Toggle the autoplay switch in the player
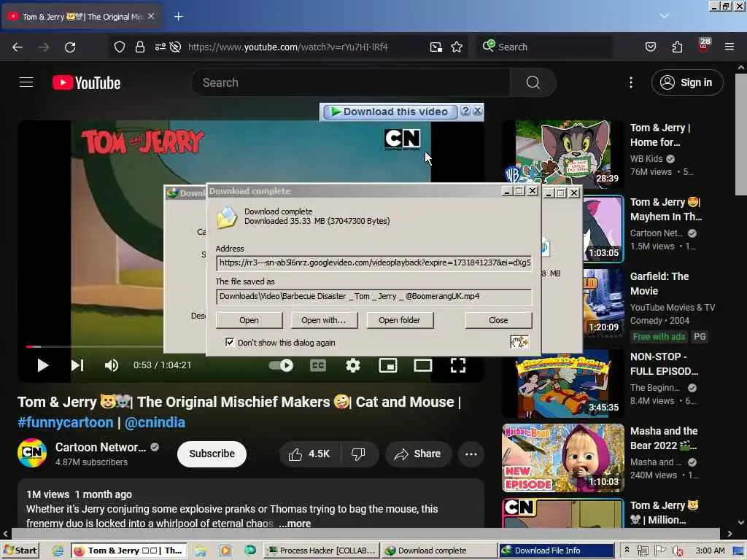Image resolution: width=747 pixels, height=560 pixels. click(281, 365)
